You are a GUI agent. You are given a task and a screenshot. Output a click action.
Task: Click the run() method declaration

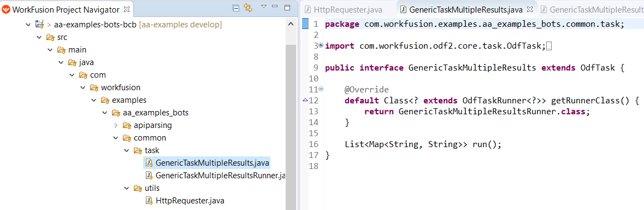click(487, 144)
